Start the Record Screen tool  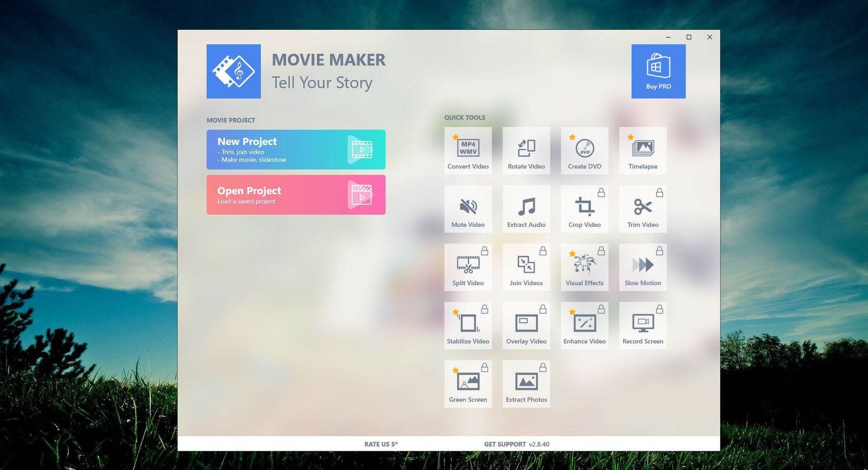(643, 325)
